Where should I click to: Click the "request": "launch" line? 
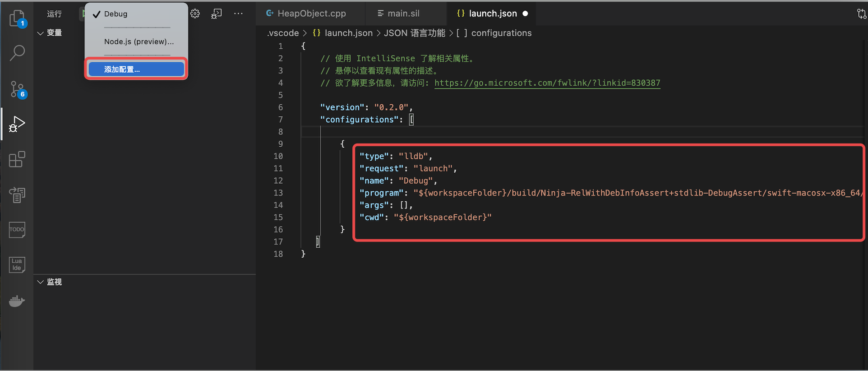(408, 168)
